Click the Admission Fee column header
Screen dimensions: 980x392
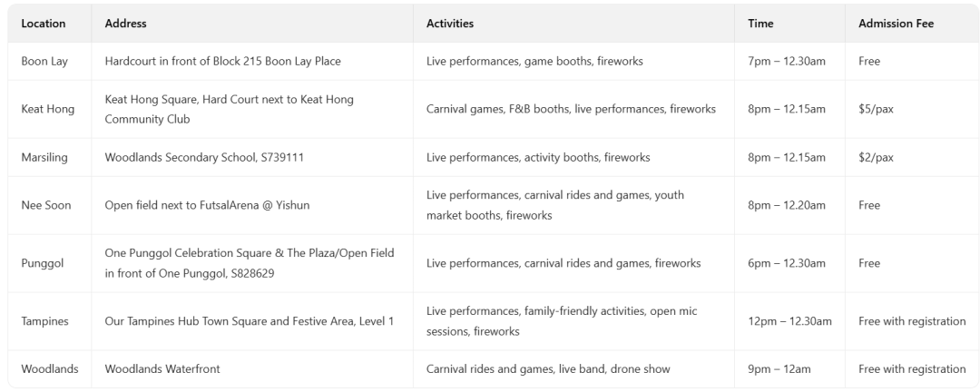coord(896,23)
